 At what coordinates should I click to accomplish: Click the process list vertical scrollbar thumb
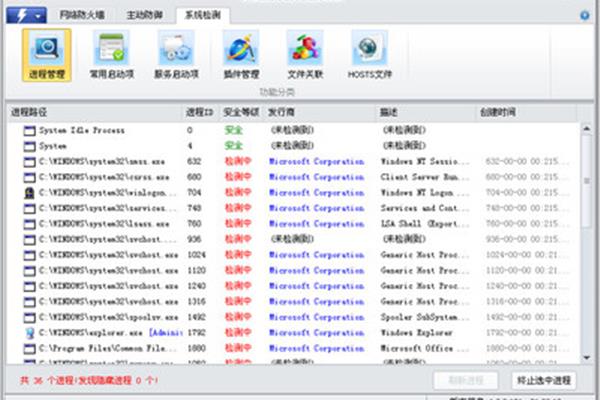coord(586,181)
